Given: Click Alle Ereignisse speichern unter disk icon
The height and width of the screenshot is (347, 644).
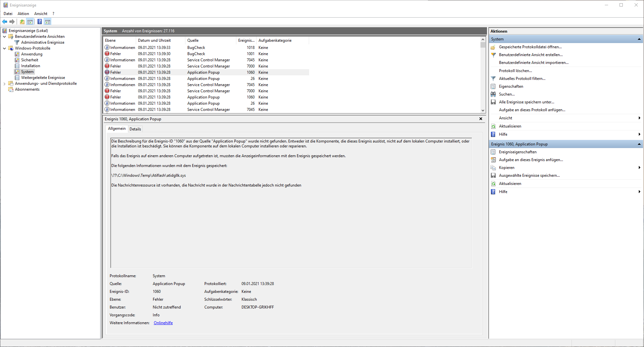Looking at the screenshot, I should tap(493, 102).
